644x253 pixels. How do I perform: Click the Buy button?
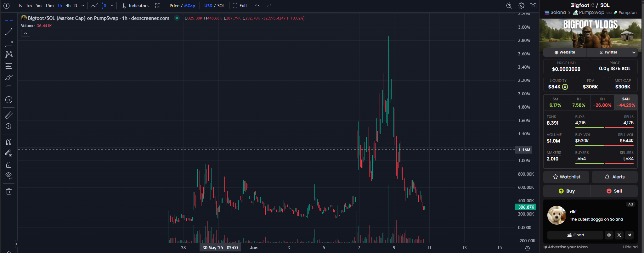tap(567, 191)
